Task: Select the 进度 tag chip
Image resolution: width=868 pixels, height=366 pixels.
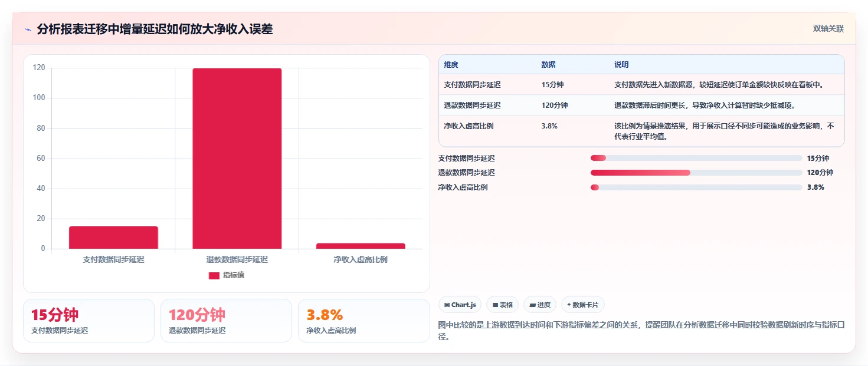Action: tap(540, 305)
